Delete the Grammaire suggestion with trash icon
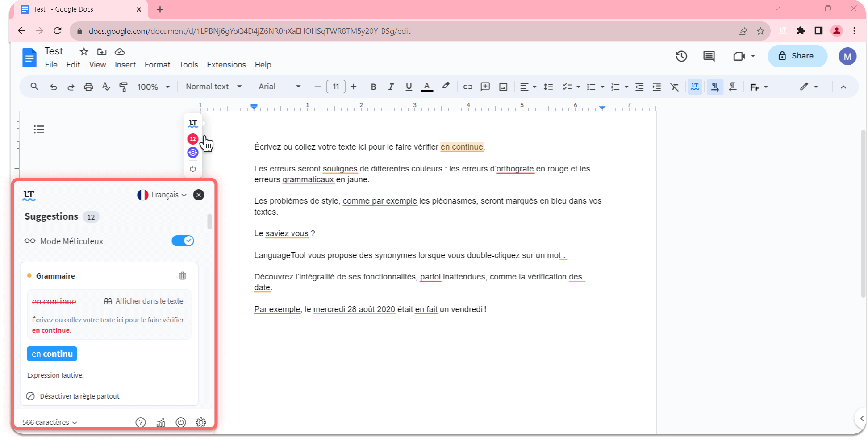 183,276
